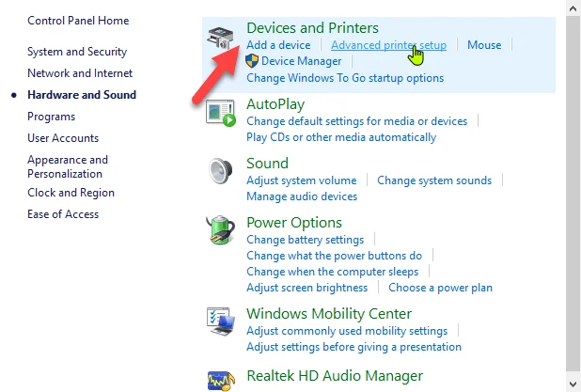Click the Windows Mobility Center icon

pos(221,321)
